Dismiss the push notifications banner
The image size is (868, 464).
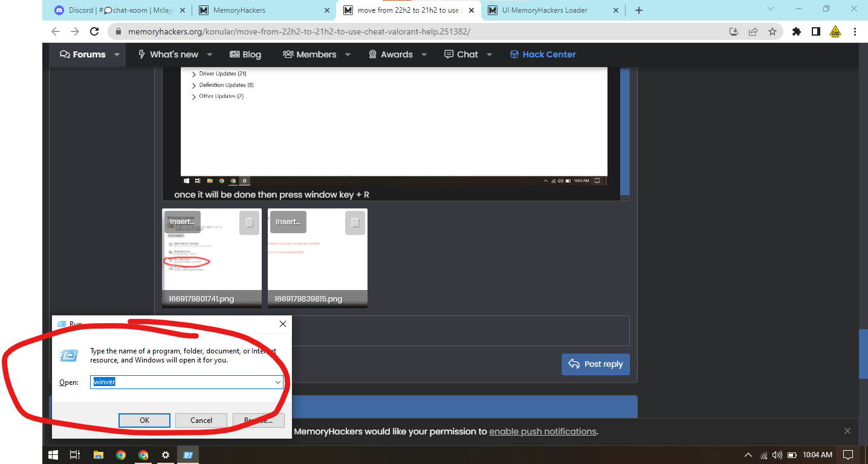(x=847, y=431)
